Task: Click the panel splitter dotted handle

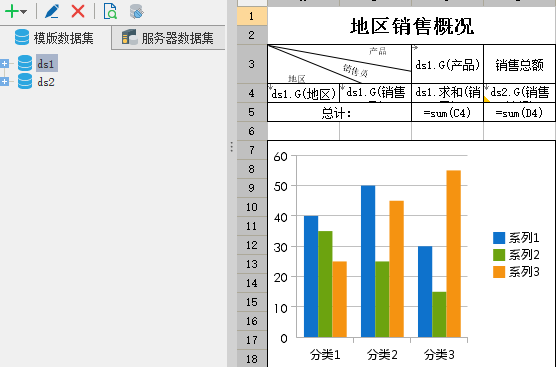Action: 232,147
